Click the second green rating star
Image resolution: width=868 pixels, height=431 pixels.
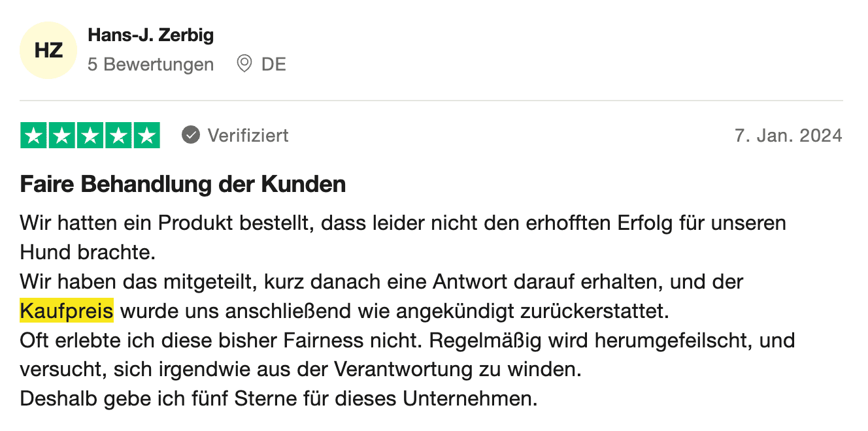[x=62, y=135]
